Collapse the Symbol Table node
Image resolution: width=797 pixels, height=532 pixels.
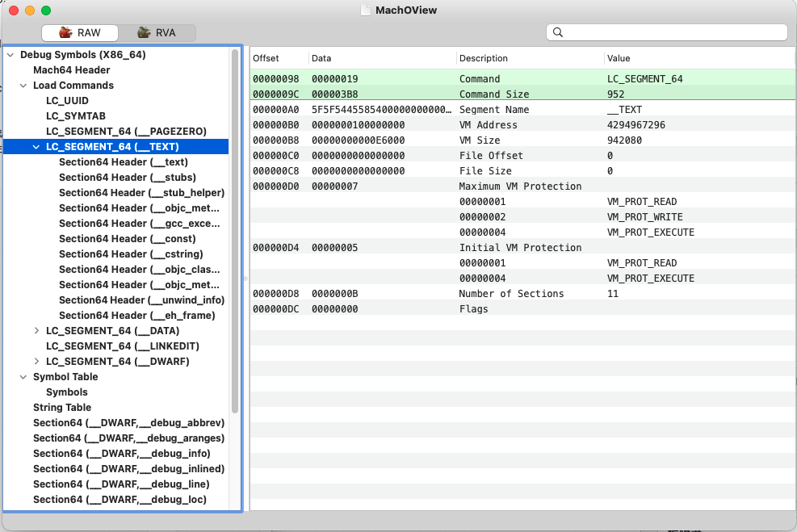click(x=23, y=377)
